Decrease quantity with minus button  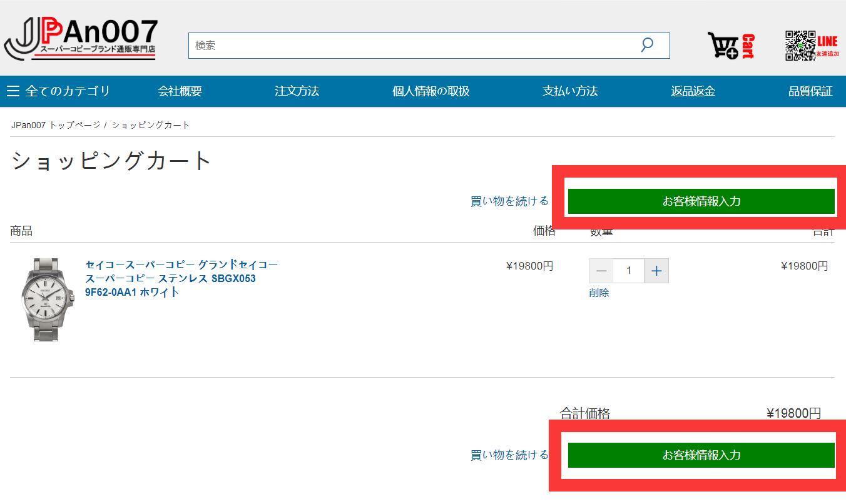point(601,271)
